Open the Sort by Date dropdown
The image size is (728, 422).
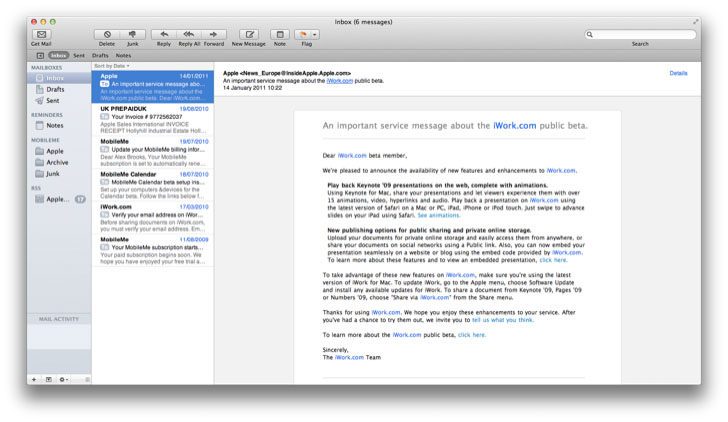tap(112, 66)
